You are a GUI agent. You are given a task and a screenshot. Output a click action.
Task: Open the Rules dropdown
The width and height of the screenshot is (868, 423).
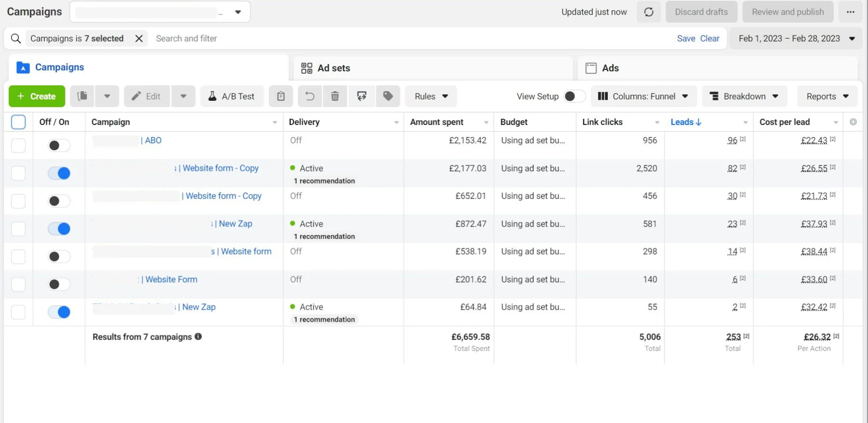431,96
